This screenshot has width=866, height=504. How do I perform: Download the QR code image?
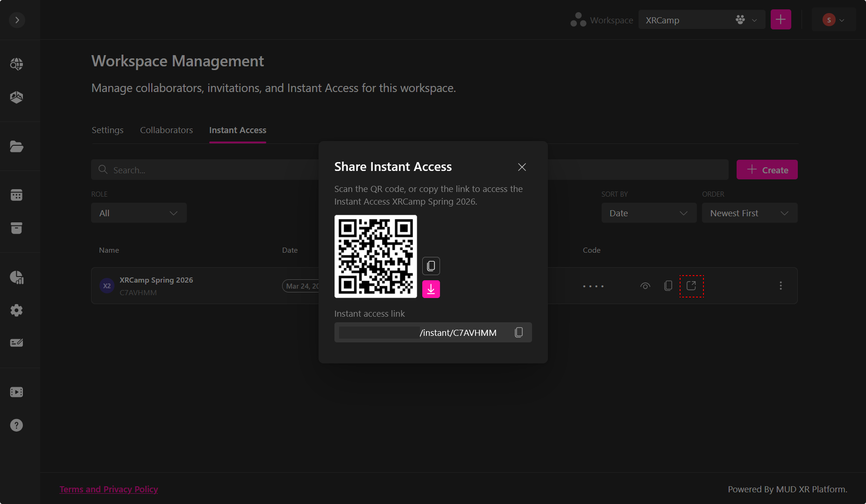431,289
